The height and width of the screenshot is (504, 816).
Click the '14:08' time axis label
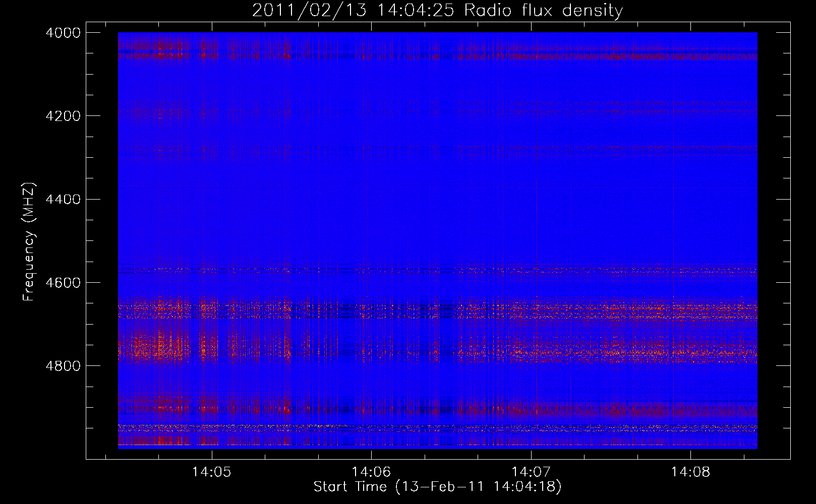(x=690, y=472)
